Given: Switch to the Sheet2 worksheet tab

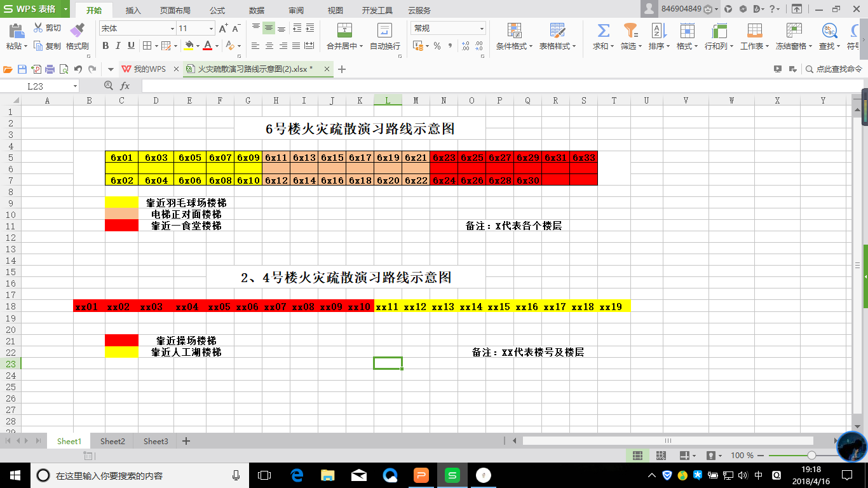Looking at the screenshot, I should 112,441.
